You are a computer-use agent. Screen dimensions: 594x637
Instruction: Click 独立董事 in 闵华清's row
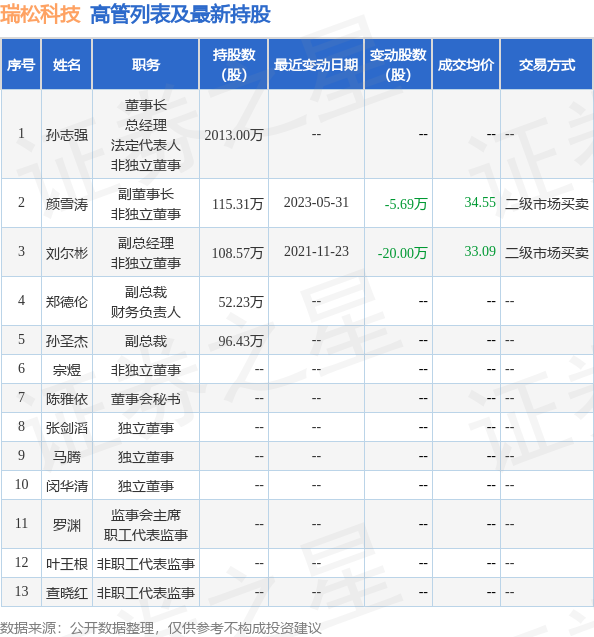point(146,486)
